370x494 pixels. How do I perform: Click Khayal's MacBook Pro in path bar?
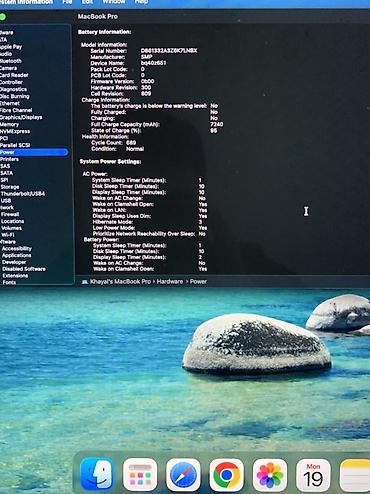coord(120,282)
